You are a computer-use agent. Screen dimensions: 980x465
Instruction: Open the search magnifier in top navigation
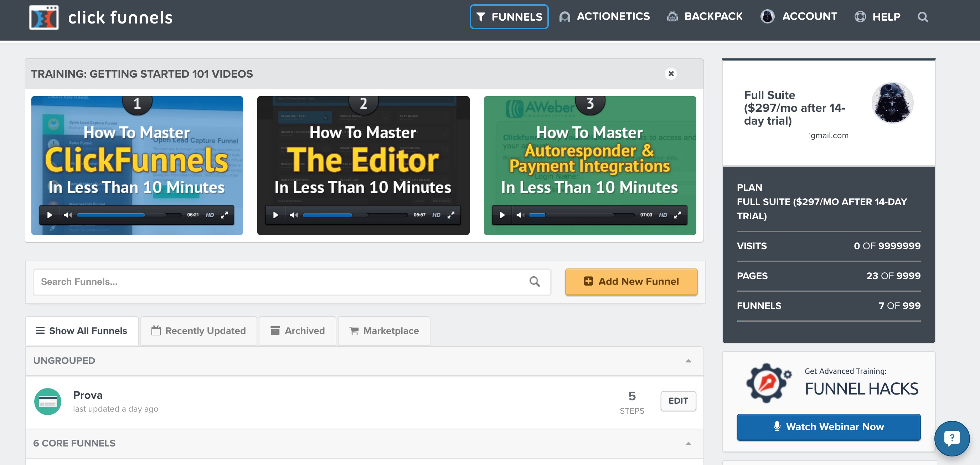click(x=922, y=17)
